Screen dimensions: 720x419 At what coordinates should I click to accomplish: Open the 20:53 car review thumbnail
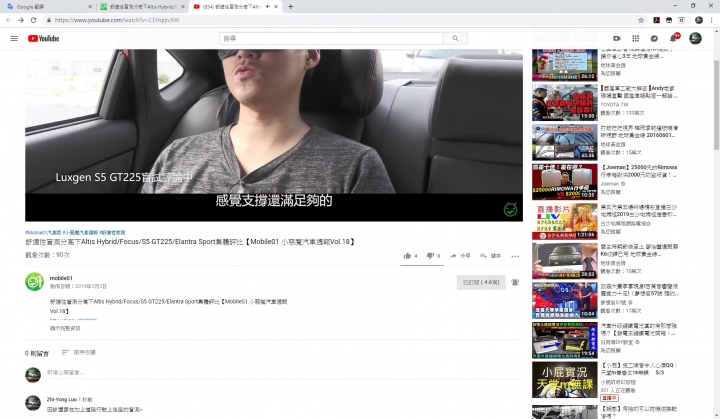[x=565, y=261]
